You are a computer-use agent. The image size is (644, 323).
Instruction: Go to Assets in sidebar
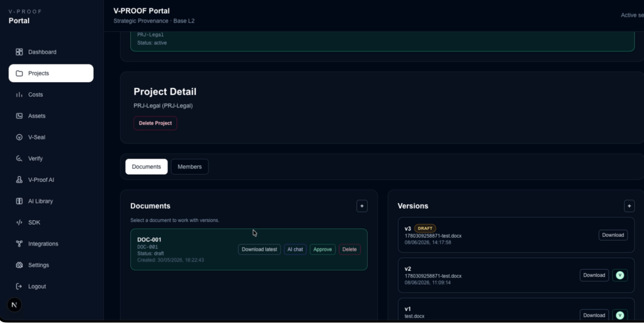51,116
